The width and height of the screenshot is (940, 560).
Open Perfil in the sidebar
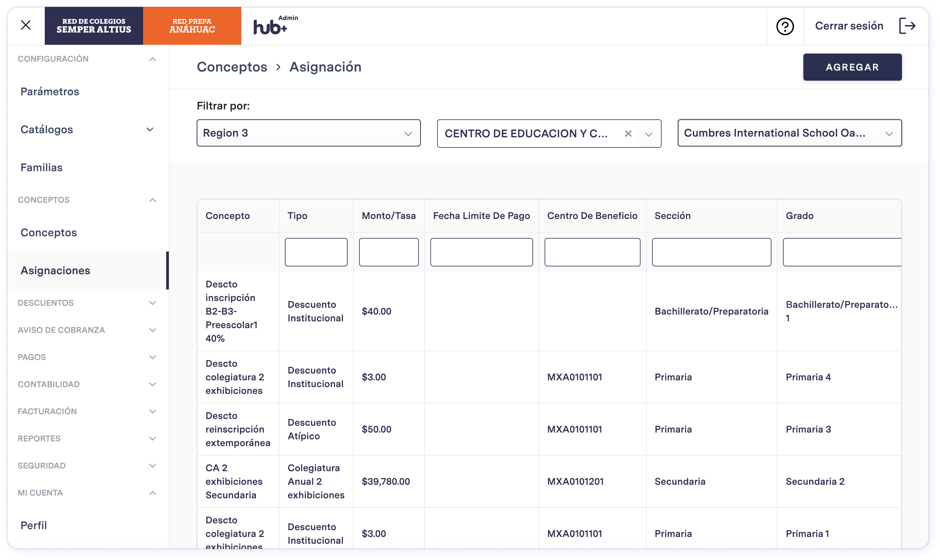pos(34,525)
